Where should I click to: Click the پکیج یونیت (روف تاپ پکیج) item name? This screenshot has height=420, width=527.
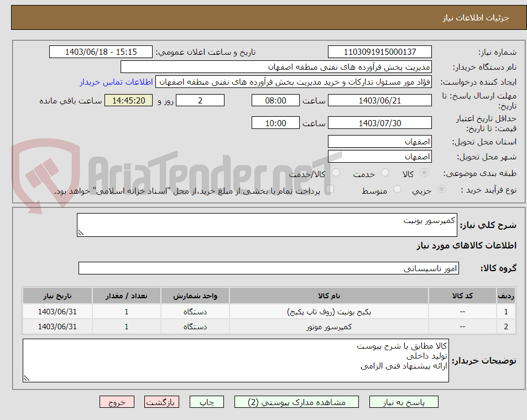329,312
